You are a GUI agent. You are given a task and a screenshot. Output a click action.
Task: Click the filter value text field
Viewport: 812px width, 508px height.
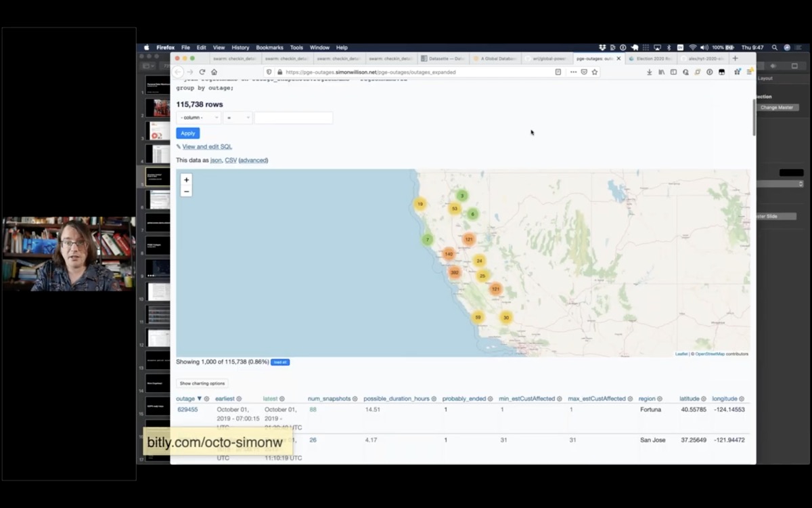coord(293,117)
